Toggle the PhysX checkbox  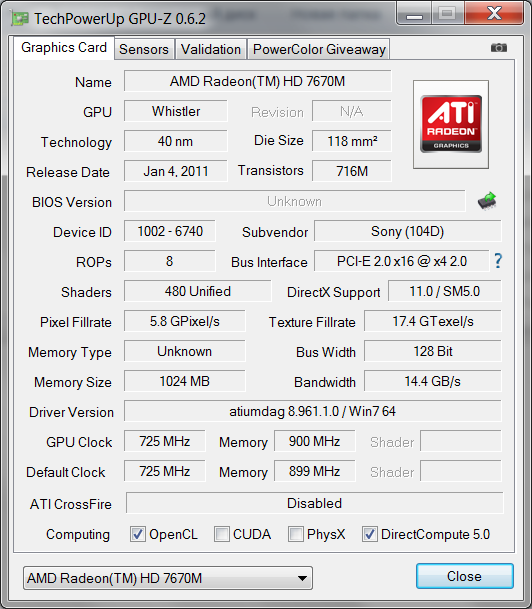295,534
